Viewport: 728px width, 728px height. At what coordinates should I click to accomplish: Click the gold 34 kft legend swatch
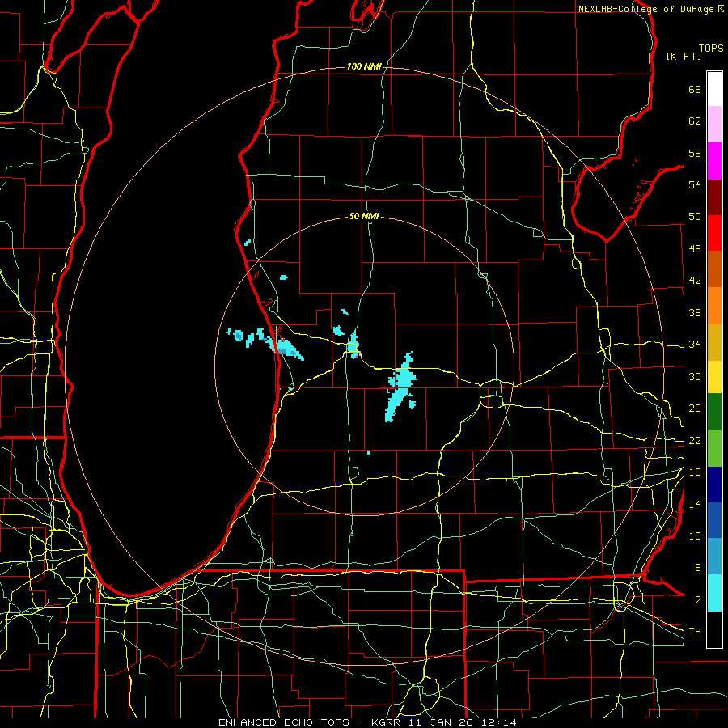[714, 342]
